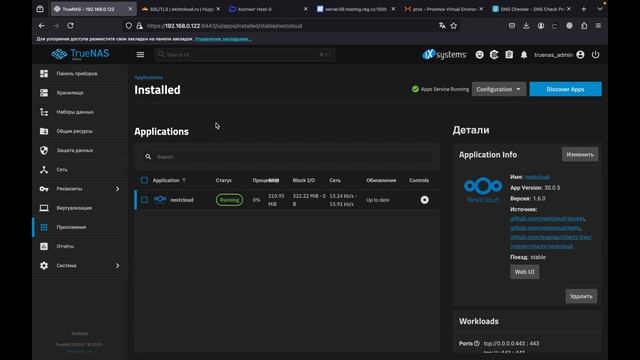Open a new browser tab

pyautogui.click(x=584, y=9)
